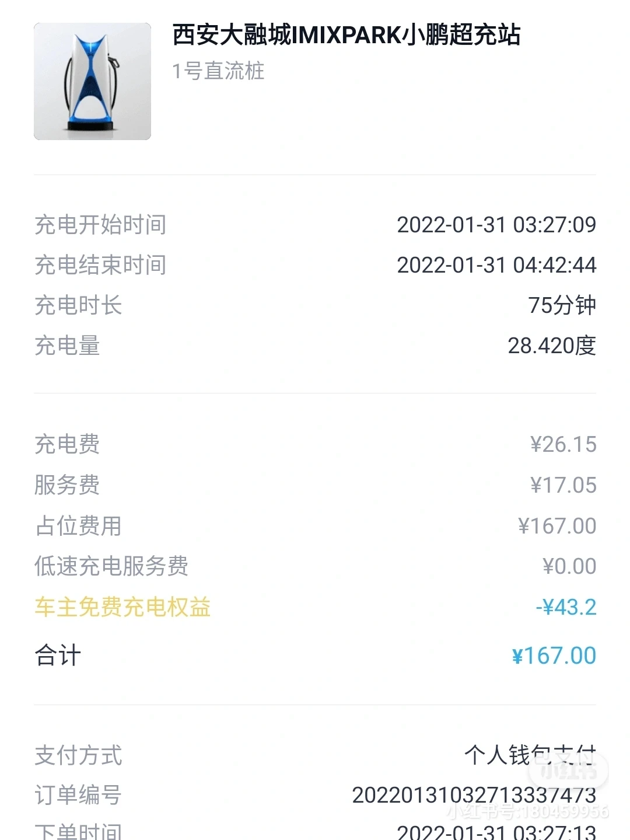630x840 pixels.
Task: Tap the -¥43.2 discount amount
Action: click(566, 607)
